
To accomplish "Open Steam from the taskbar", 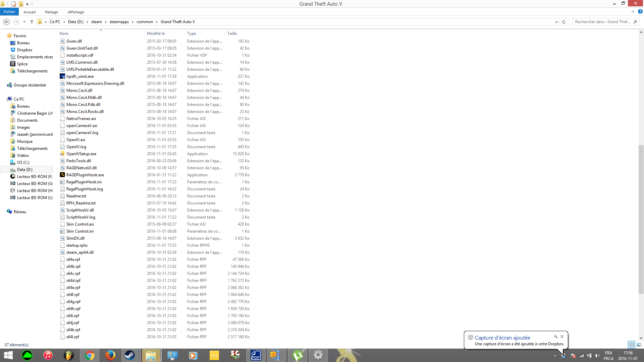I will pyautogui.click(x=130, y=355).
